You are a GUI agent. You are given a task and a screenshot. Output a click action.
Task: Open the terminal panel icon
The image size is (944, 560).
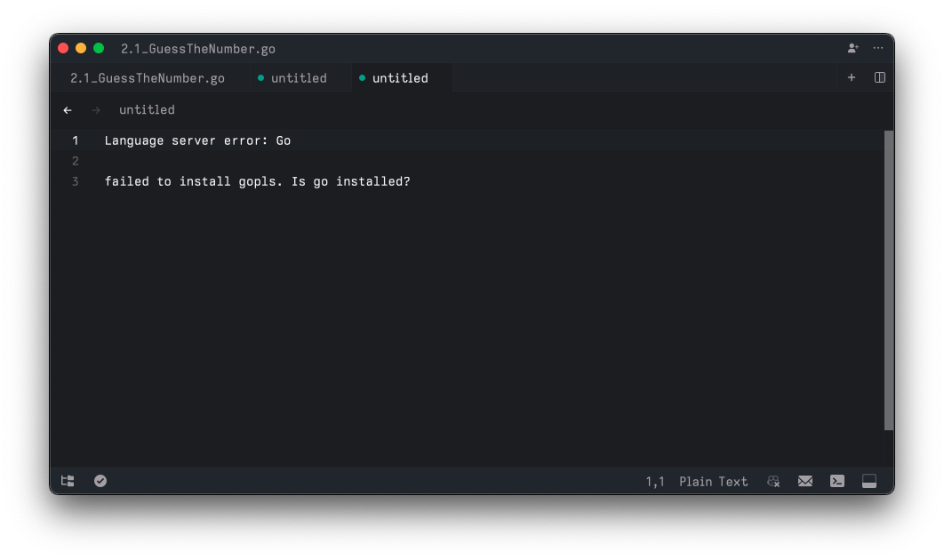coord(836,481)
